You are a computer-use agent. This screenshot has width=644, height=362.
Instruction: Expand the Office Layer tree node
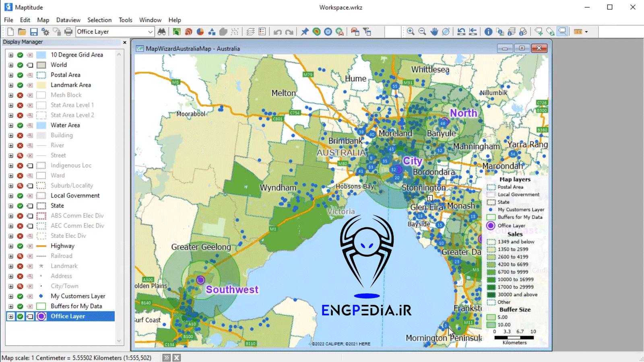11,316
